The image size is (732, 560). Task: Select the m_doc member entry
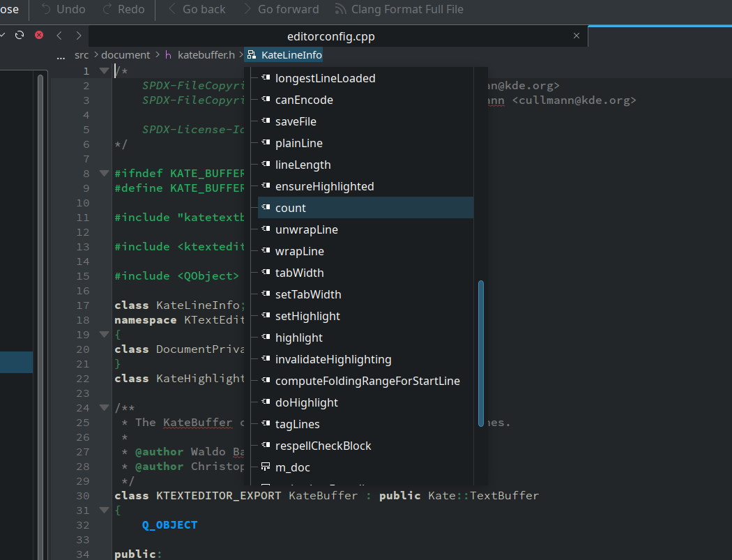pyautogui.click(x=365, y=467)
